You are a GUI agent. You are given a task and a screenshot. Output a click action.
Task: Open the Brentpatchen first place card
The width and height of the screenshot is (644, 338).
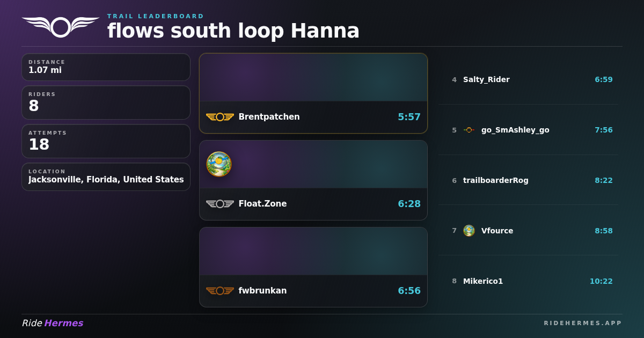(x=313, y=93)
